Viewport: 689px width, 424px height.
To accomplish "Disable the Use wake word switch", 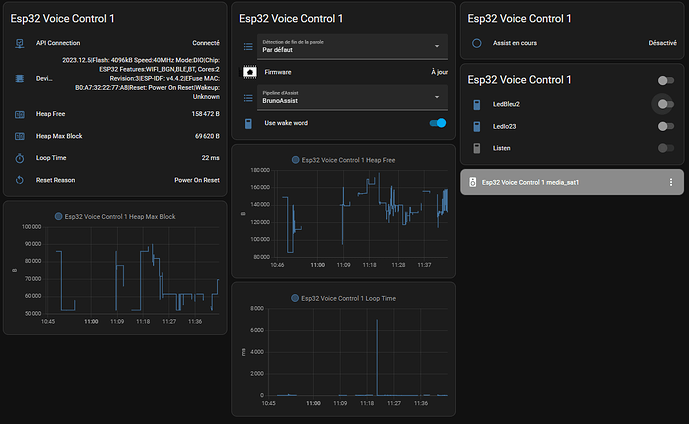I will click(x=437, y=122).
